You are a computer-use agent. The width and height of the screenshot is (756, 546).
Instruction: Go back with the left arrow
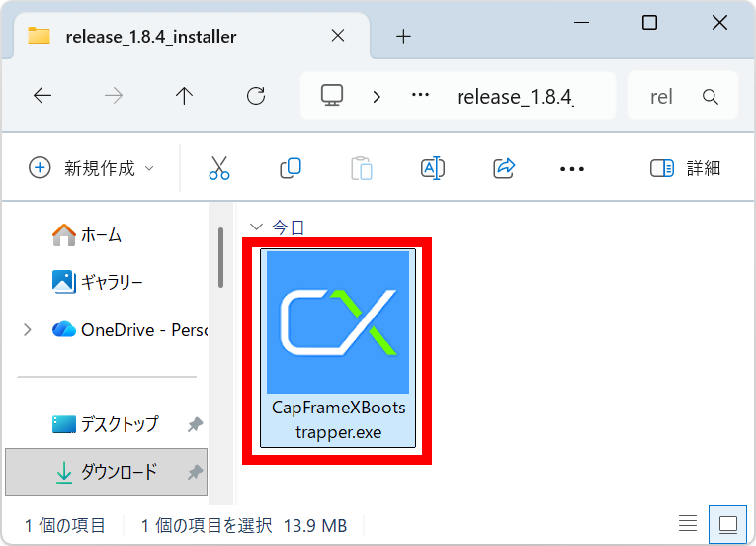click(42, 96)
